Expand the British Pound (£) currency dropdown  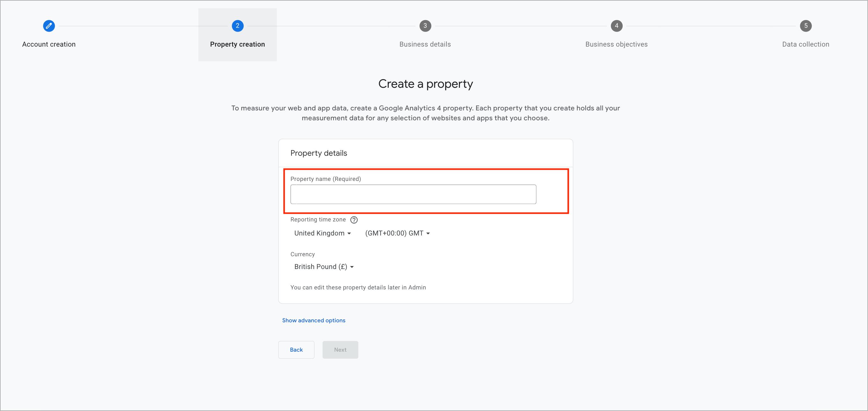point(324,267)
